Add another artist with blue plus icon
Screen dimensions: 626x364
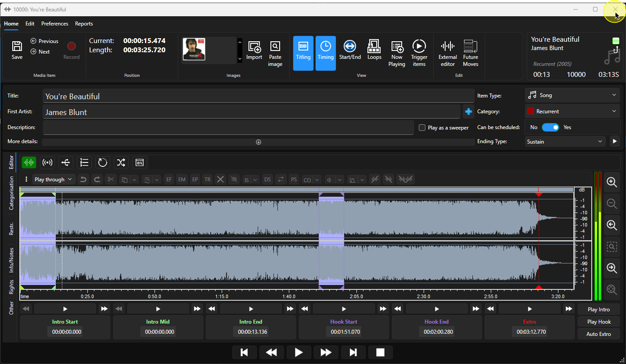click(x=468, y=112)
